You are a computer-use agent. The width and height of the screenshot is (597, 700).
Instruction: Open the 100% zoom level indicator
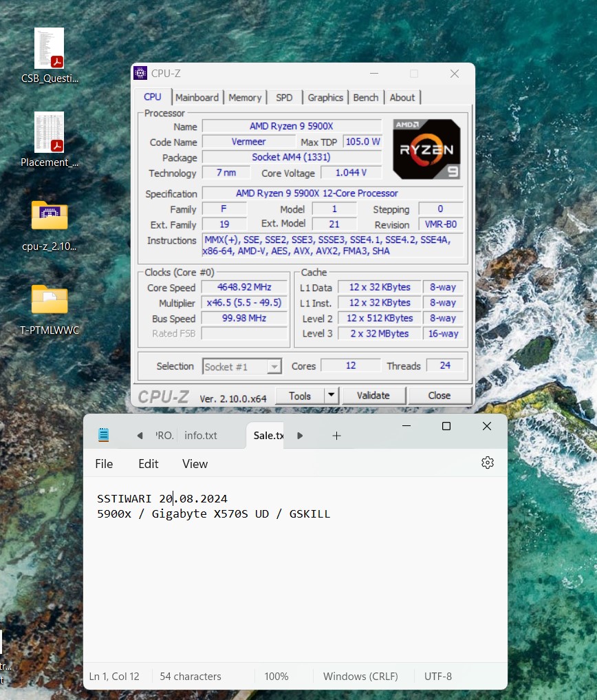coord(276,677)
